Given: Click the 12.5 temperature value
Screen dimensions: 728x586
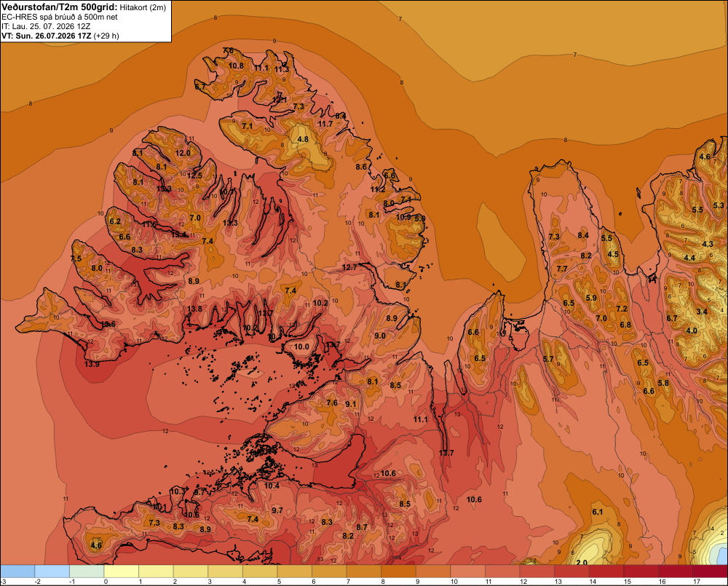Looking at the screenshot, I should tap(194, 175).
